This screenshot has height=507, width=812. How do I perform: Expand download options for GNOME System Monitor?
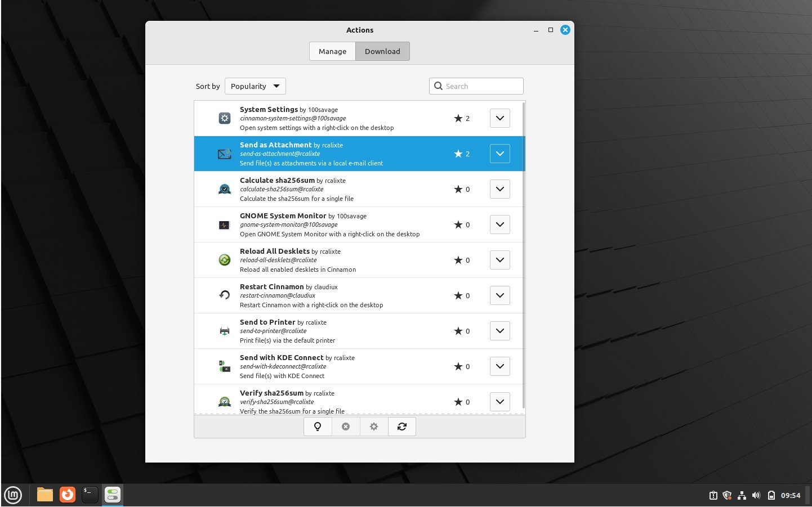(x=500, y=225)
